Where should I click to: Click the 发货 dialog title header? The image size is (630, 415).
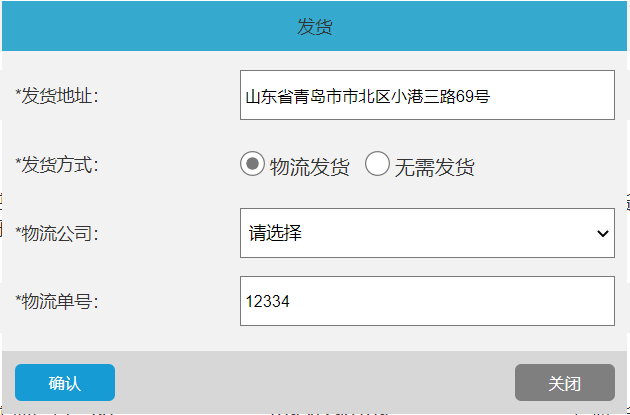pos(315,27)
